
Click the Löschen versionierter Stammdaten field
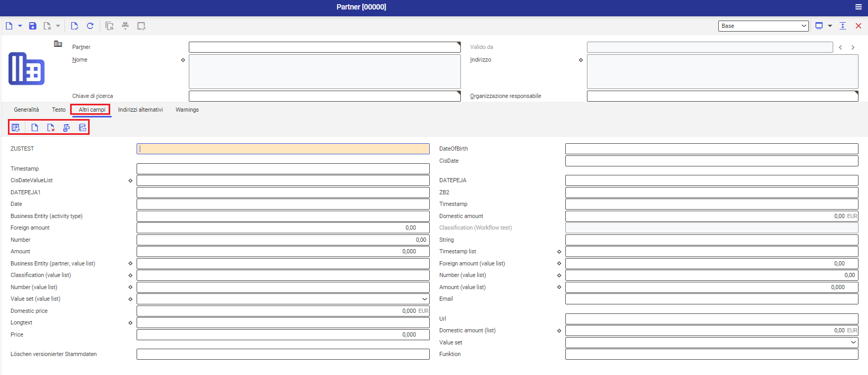coord(283,354)
